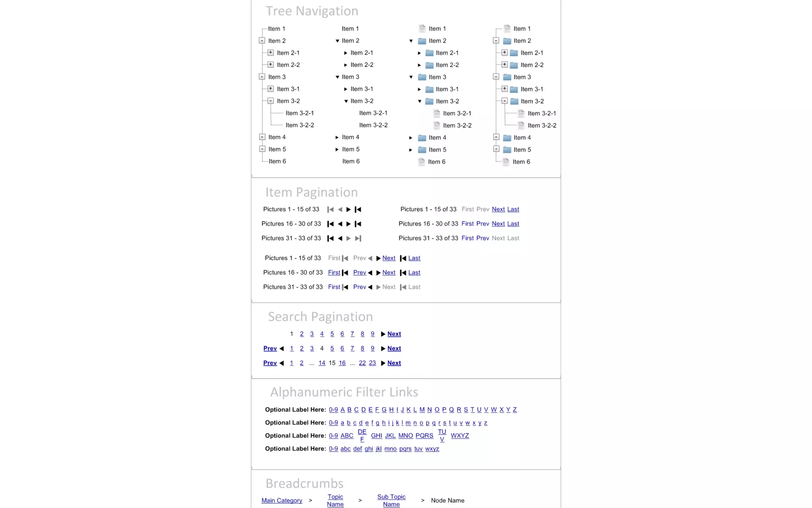Click document icon of Item 6 in rightmost tree
Image resolution: width=812 pixels, height=508 pixels.
(506, 162)
